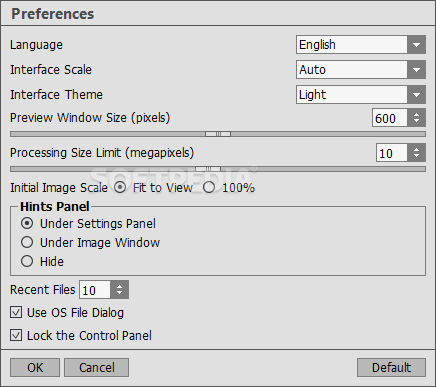This screenshot has height=387, width=436.
Task: Open the Language dropdown
Action: pyautogui.click(x=361, y=45)
